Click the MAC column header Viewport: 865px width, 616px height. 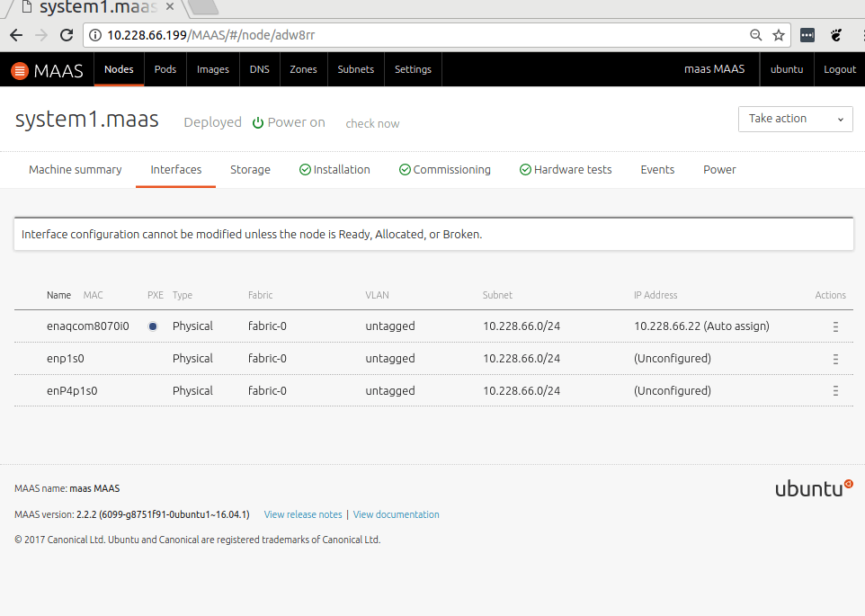[x=94, y=296]
